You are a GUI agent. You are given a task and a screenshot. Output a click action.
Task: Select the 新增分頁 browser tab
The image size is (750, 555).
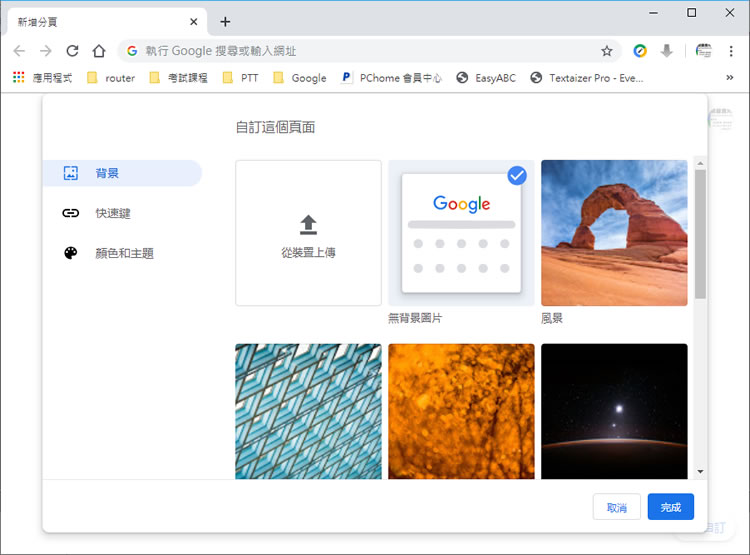coord(107,22)
